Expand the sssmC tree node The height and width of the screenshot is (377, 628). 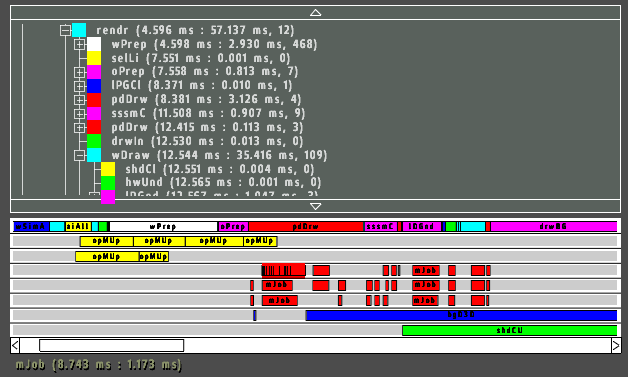80,114
